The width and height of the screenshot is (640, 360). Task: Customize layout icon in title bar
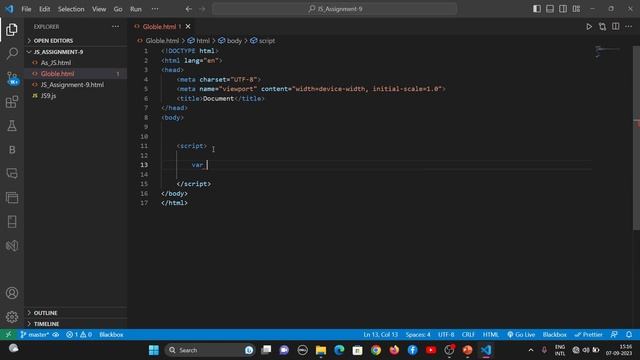(576, 9)
